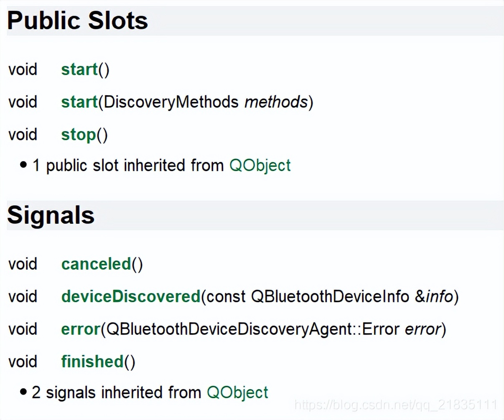The image size is (504, 420).
Task: Click the Public Slots section heading
Action: [x=78, y=21]
